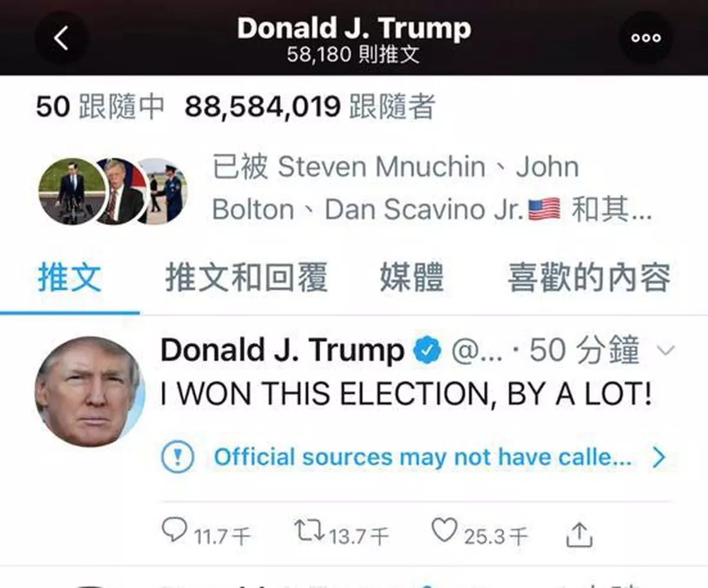Open the 喜歡的內容 tab
This screenshot has width=708, height=588.
(589, 278)
